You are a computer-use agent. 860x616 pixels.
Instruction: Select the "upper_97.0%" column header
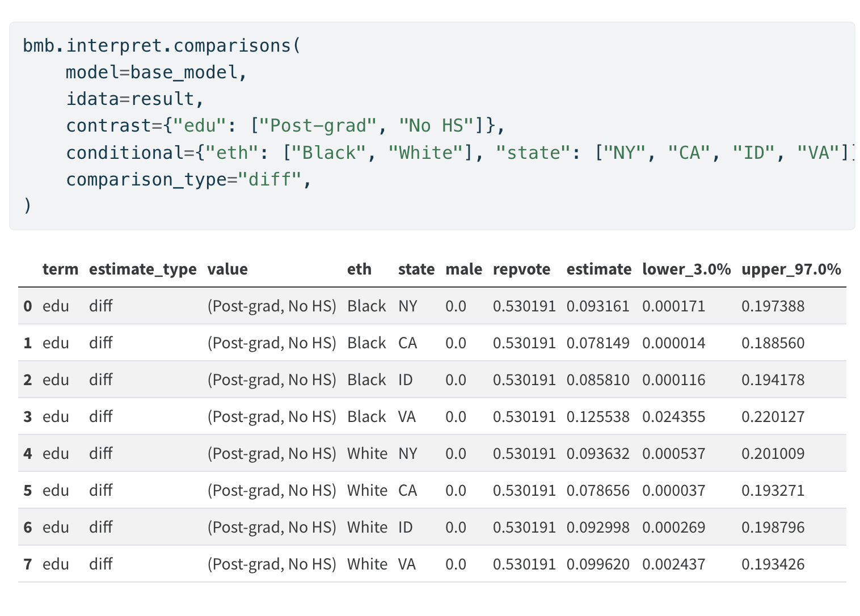pos(791,269)
